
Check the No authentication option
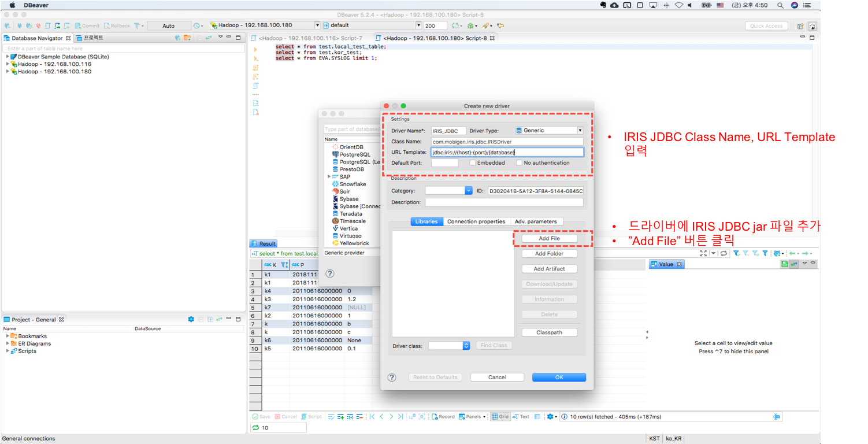(x=519, y=163)
